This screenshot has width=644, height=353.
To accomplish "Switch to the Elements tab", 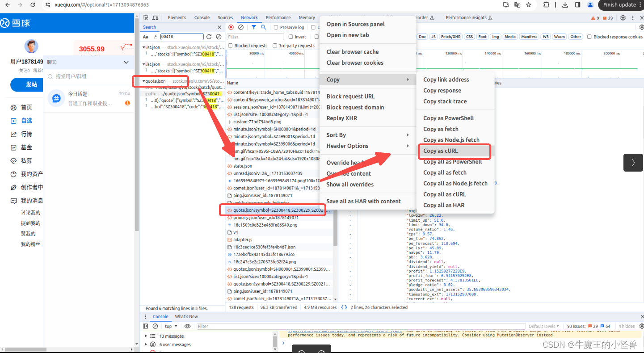I will [177, 18].
